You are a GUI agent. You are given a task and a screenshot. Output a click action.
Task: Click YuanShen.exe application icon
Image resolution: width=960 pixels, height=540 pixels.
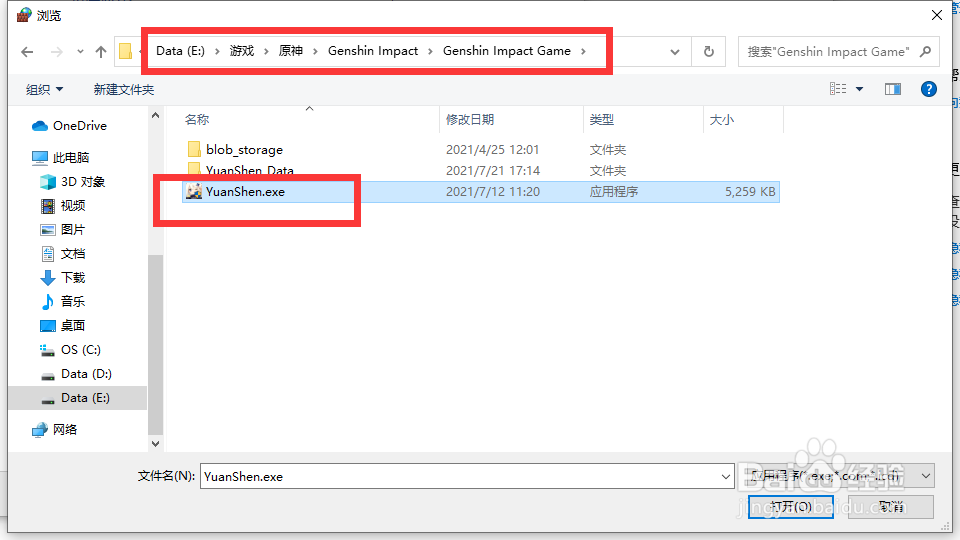coord(194,192)
